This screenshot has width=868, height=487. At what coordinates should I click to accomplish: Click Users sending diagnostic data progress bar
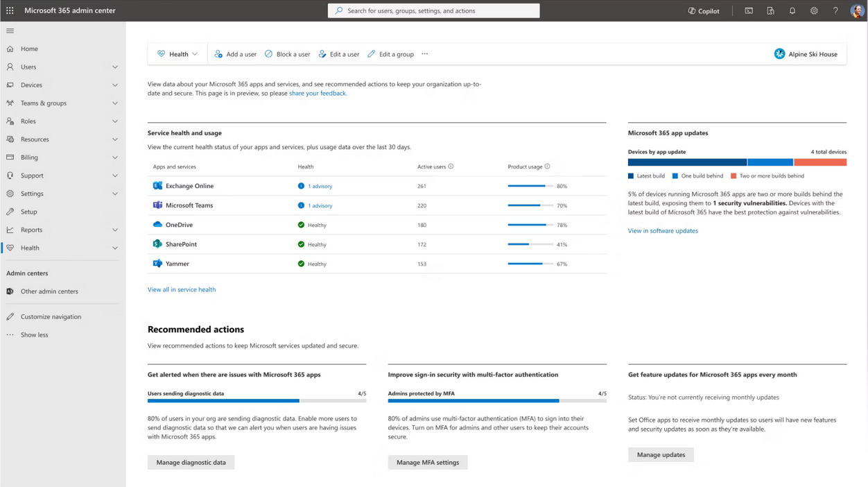point(257,401)
